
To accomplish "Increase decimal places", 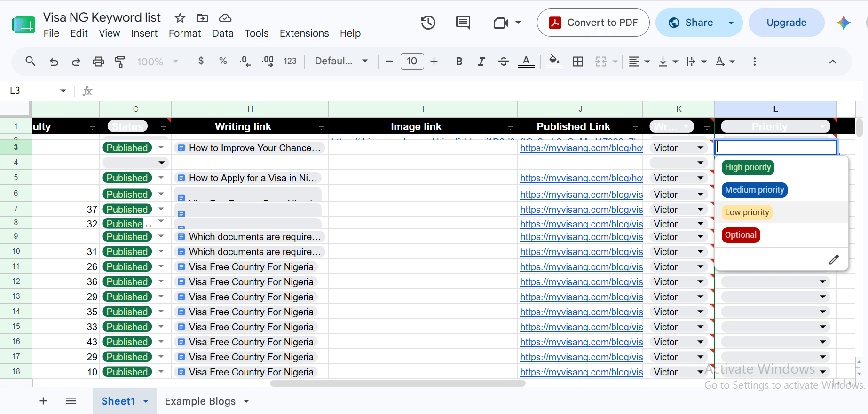I will click(x=268, y=62).
